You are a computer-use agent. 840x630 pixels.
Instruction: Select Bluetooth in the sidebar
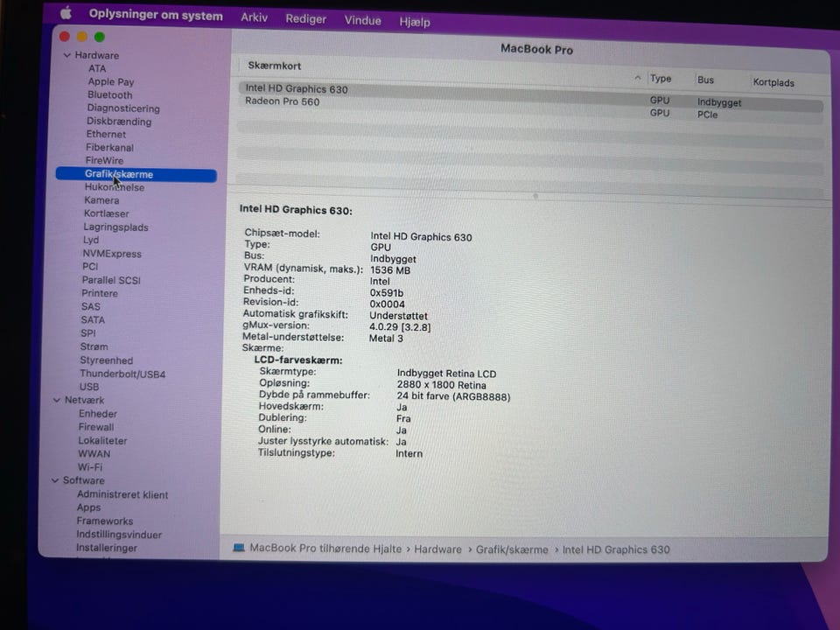click(x=110, y=94)
